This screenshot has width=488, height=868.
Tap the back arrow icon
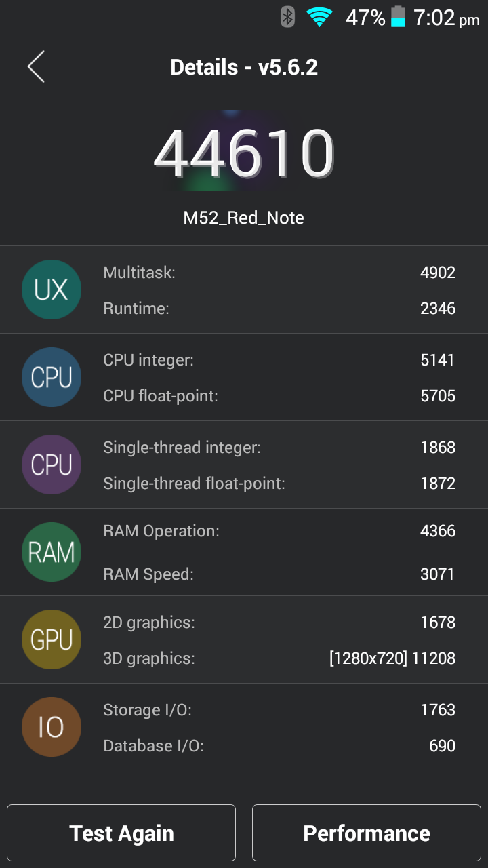click(x=36, y=67)
